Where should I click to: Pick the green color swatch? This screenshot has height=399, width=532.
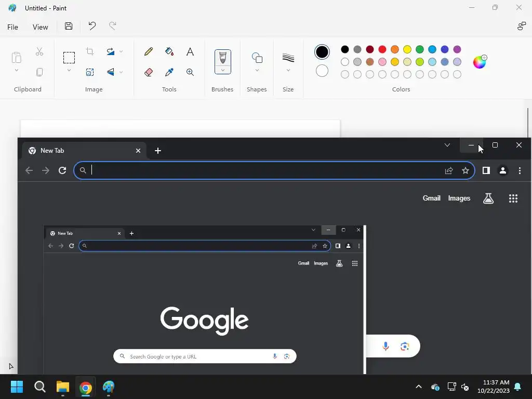420,49
